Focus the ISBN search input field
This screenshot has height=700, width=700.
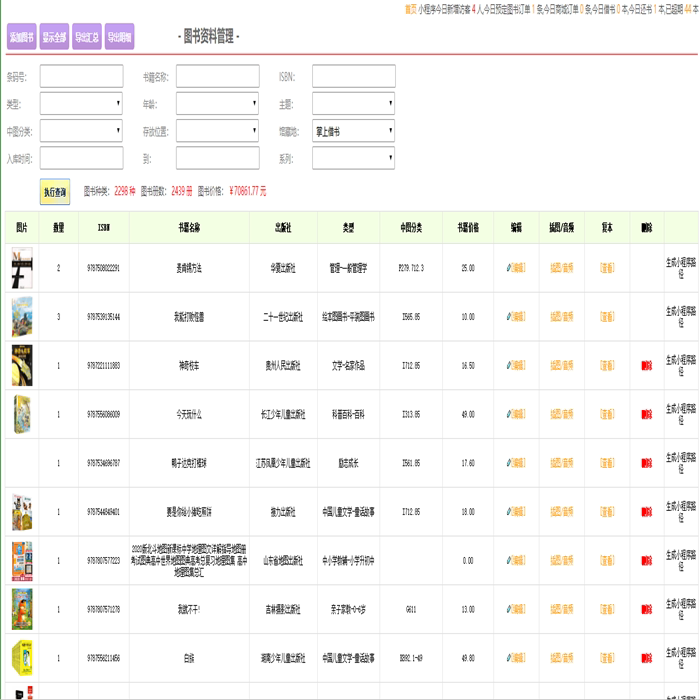point(354,76)
